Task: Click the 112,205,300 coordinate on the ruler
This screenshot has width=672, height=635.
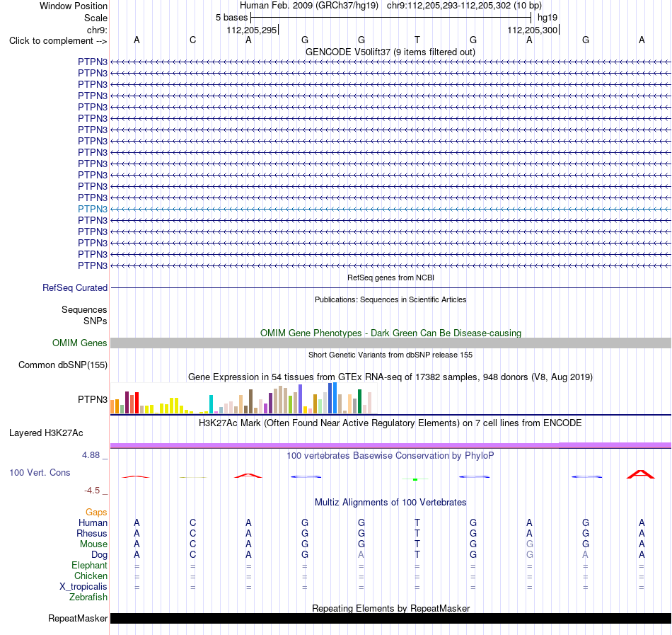Action: [532, 30]
